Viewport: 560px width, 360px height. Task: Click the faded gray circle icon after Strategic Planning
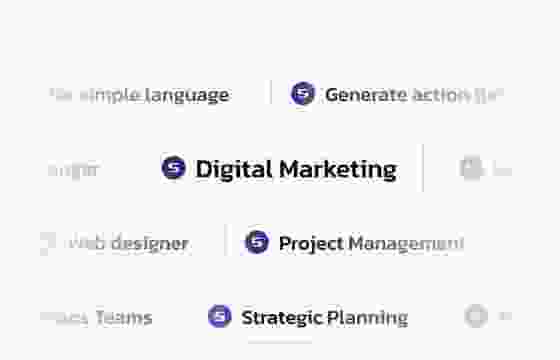coord(476,316)
